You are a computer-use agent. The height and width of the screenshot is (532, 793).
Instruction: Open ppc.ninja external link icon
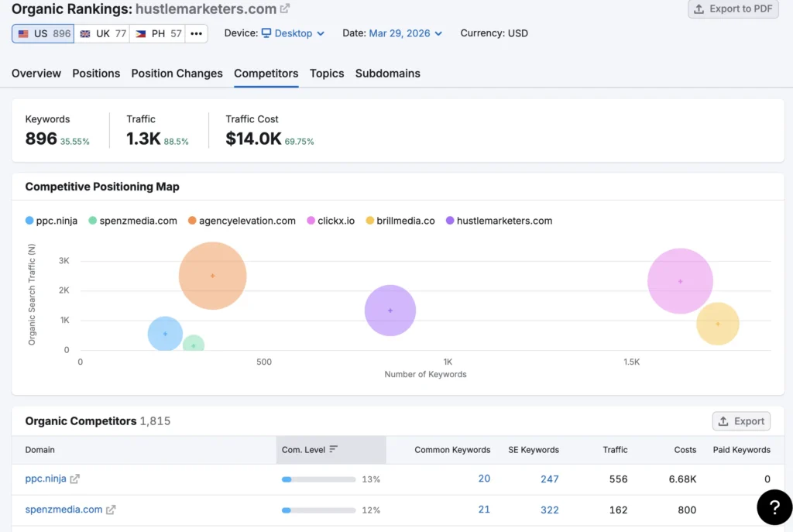pos(75,479)
